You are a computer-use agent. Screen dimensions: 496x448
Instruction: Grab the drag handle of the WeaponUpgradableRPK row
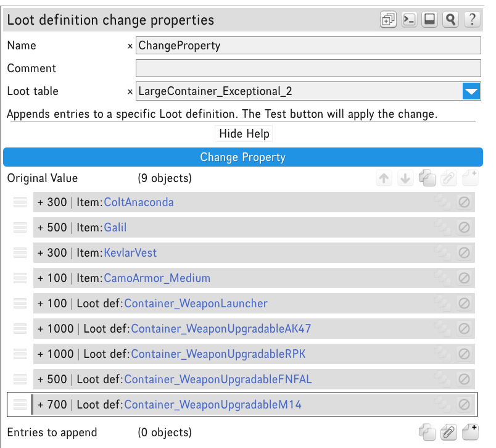[x=20, y=354]
